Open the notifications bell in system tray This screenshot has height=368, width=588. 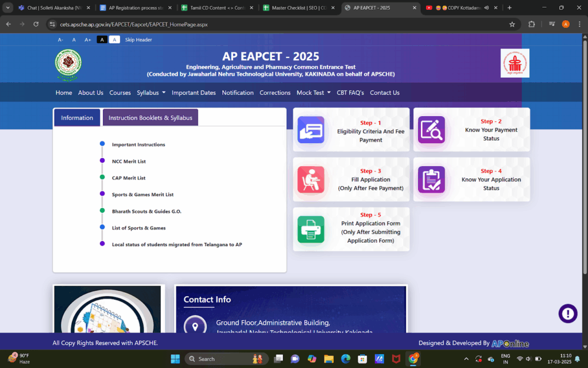pyautogui.click(x=578, y=359)
